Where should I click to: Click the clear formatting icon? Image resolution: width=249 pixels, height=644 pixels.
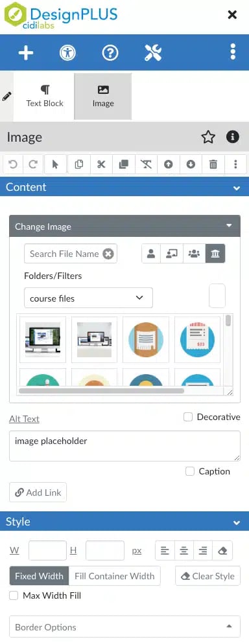pyautogui.click(x=146, y=164)
